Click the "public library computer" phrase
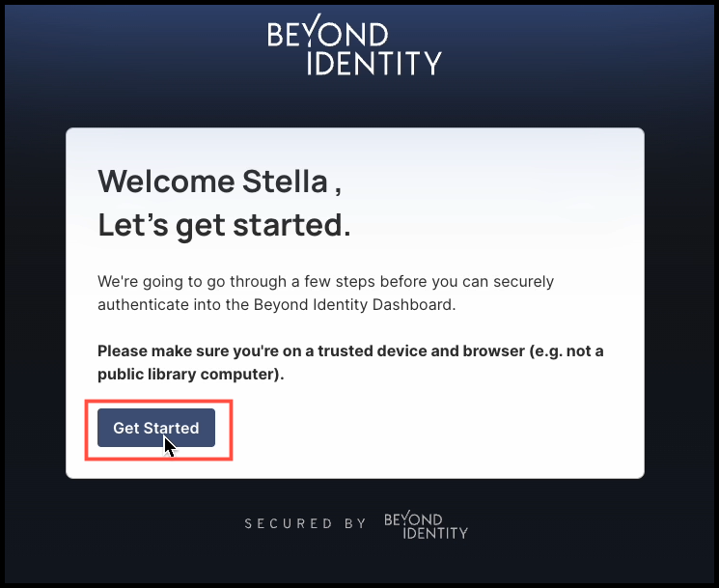The width and height of the screenshot is (719, 588). [185, 375]
